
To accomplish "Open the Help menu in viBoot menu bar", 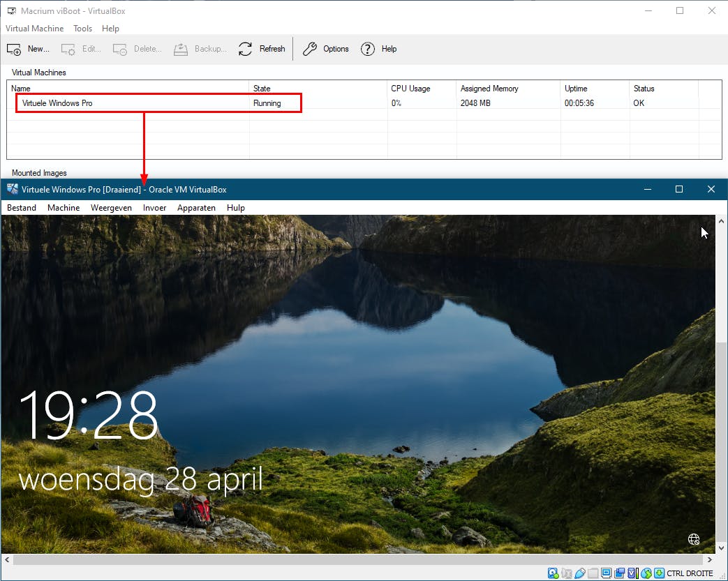I will coord(110,29).
